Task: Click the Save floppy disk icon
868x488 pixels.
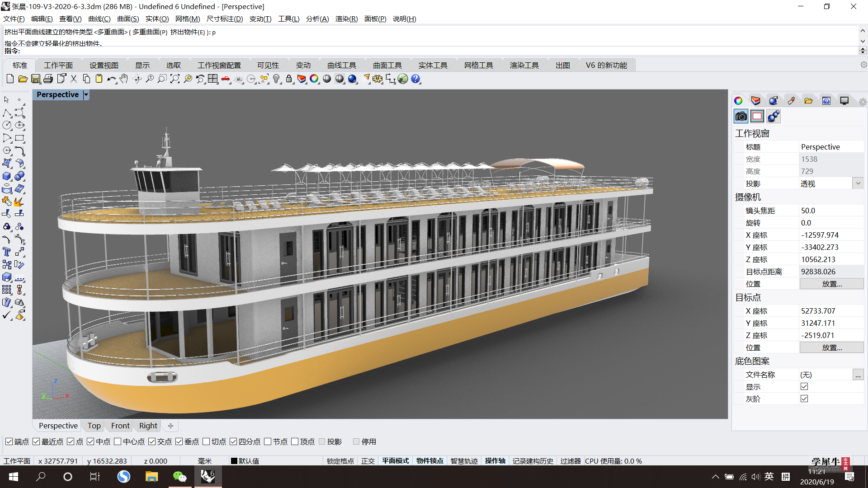Action: tap(35, 79)
